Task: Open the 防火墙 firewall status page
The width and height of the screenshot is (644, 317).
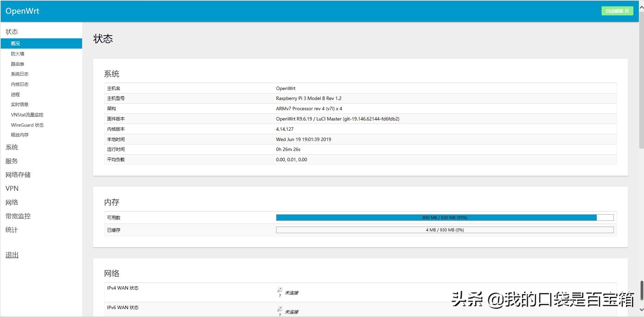Action: 17,54
